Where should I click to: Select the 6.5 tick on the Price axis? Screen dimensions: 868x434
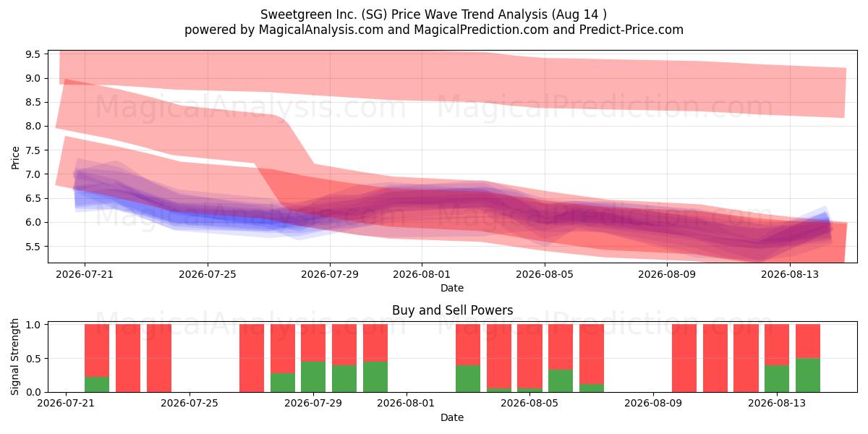[34, 198]
